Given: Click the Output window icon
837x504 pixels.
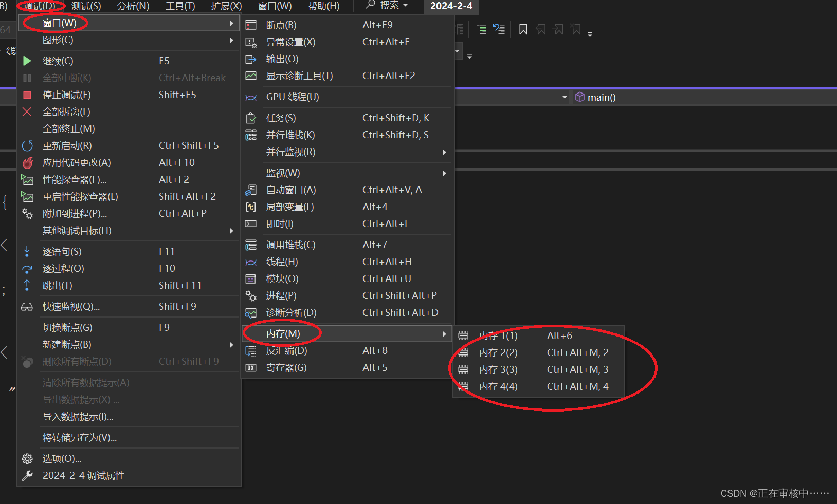Looking at the screenshot, I should click(251, 59).
